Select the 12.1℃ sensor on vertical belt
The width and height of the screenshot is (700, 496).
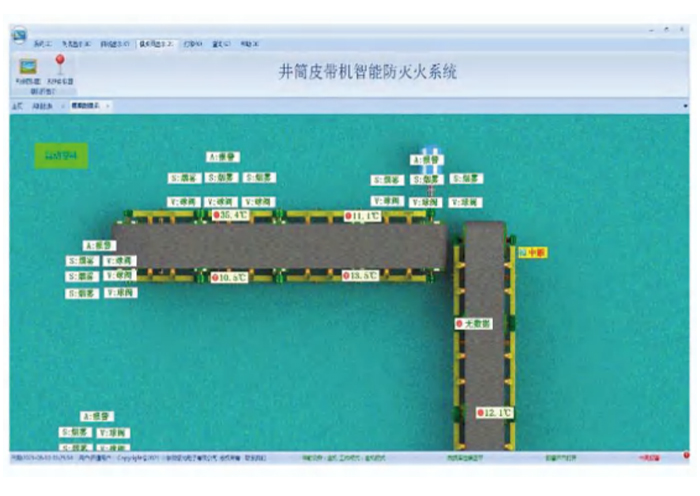pyautogui.click(x=494, y=412)
